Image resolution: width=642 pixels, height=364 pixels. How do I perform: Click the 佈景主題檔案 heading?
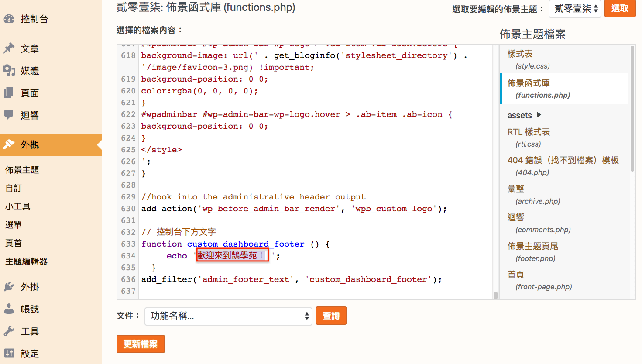point(532,34)
